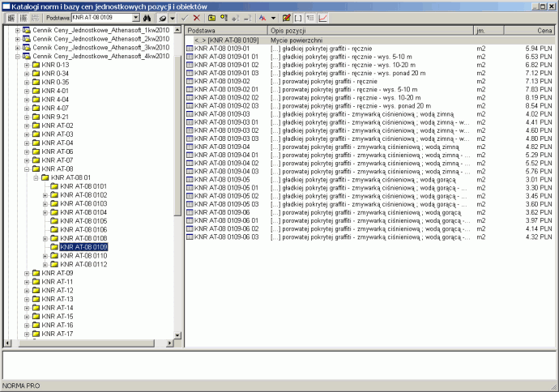
Task: Expand Cennik Ceny_Jednostkowe_Athenasoft_1kw2010 node
Action: tap(18, 31)
